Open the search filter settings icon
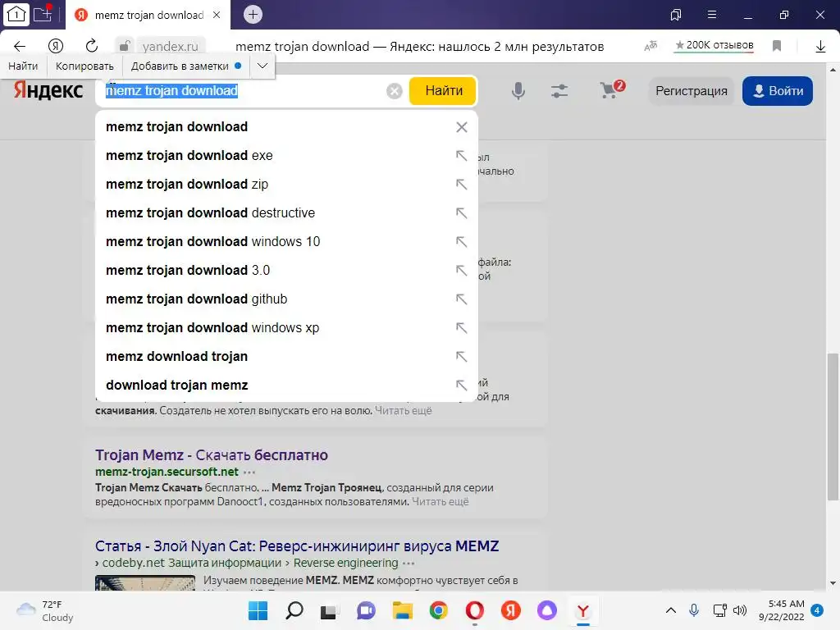840x630 pixels. click(x=559, y=91)
